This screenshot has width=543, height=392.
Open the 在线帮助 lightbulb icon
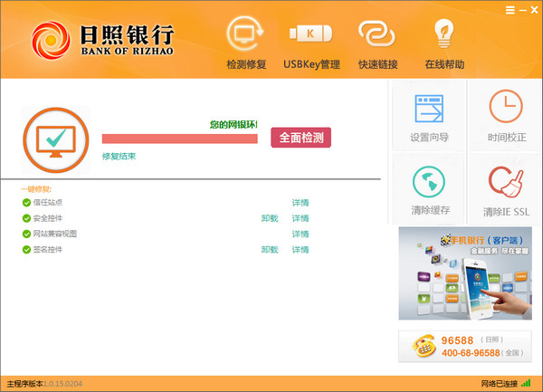(x=444, y=33)
